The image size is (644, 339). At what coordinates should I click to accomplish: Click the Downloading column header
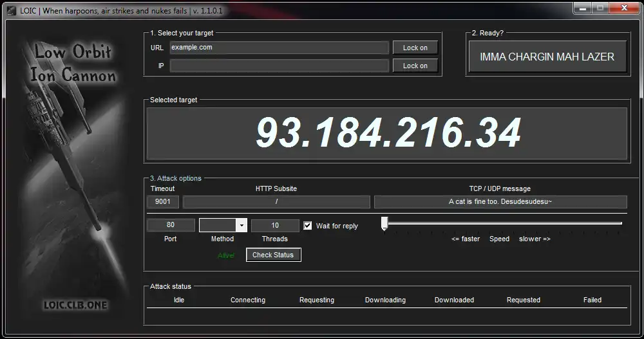point(385,300)
